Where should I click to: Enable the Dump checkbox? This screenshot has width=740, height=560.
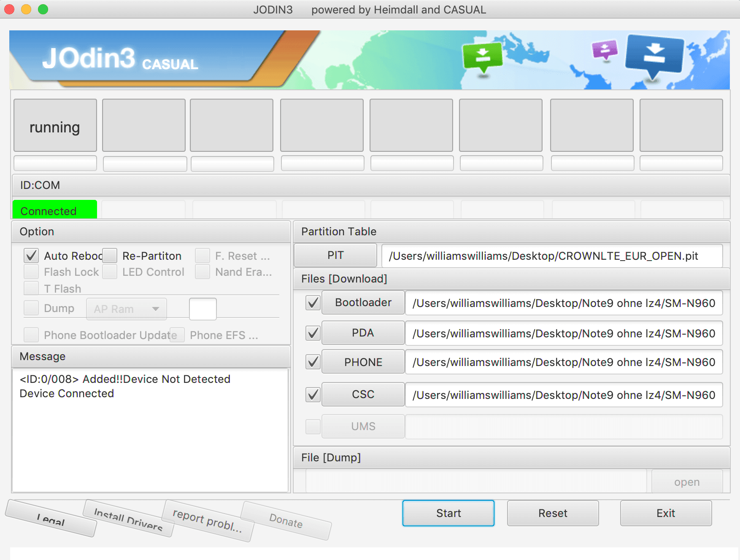pyautogui.click(x=31, y=308)
